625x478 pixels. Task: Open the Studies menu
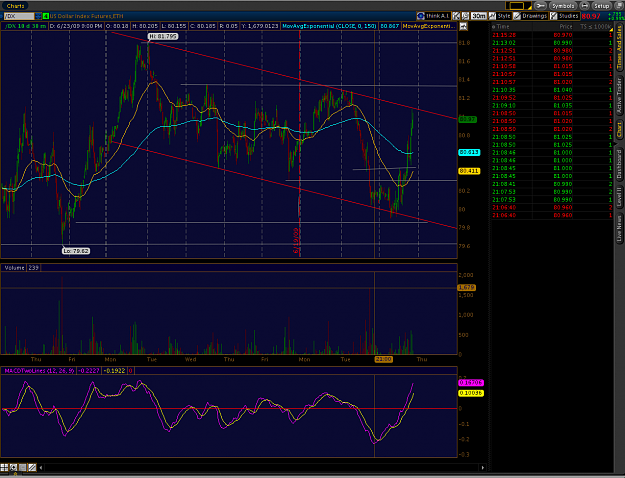pos(564,16)
